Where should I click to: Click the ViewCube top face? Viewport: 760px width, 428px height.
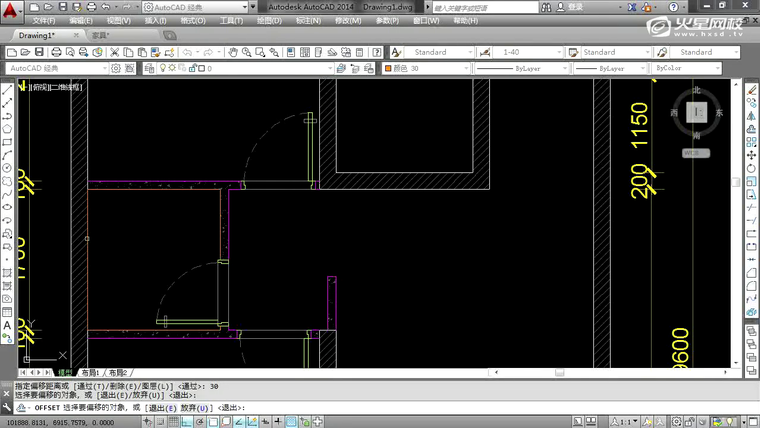(x=699, y=113)
